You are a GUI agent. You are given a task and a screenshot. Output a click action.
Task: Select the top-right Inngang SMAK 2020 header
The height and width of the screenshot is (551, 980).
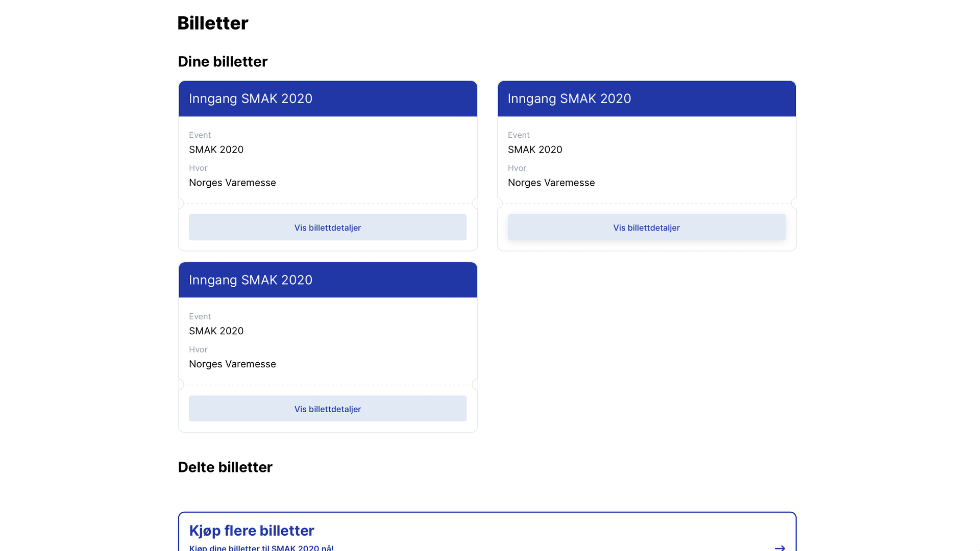point(647,98)
